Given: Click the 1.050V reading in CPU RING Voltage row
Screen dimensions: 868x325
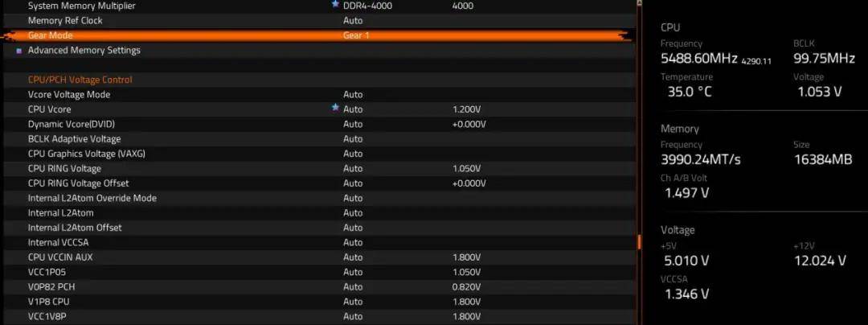Looking at the screenshot, I should pyautogui.click(x=467, y=168).
